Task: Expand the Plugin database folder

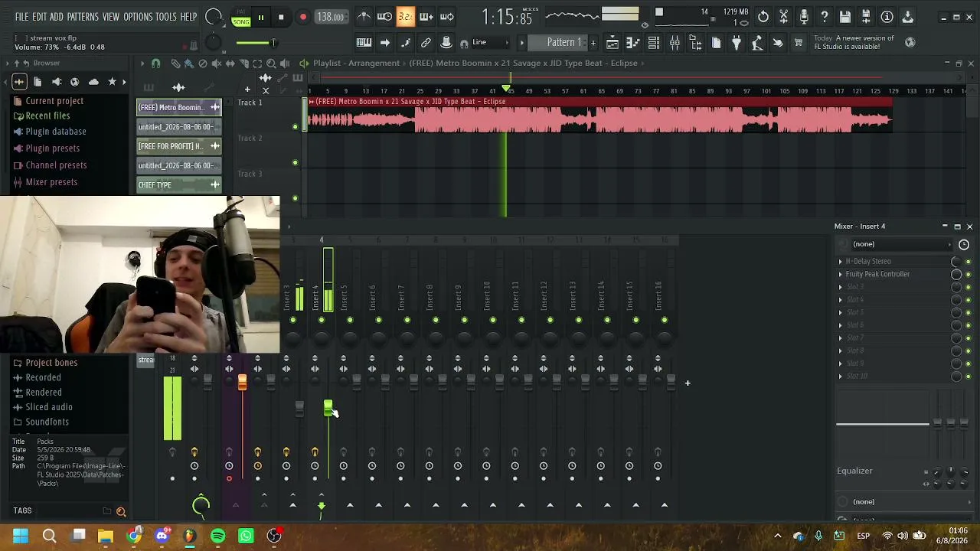Action: click(55, 132)
